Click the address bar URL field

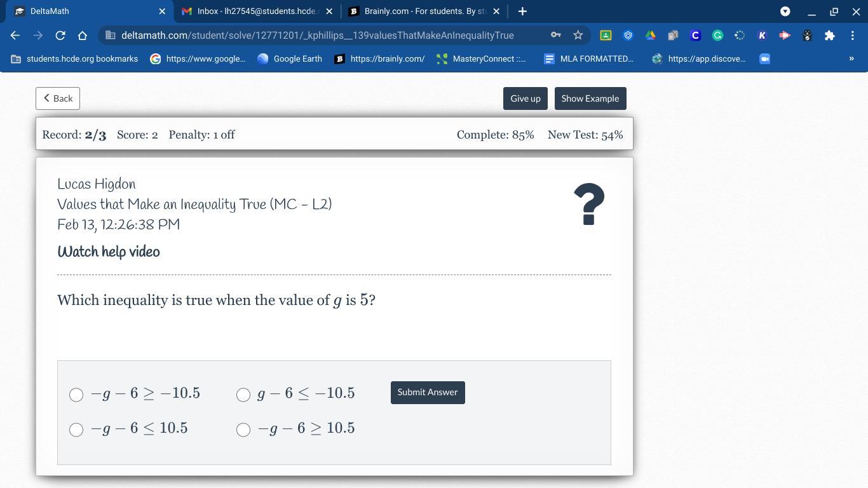point(318,36)
